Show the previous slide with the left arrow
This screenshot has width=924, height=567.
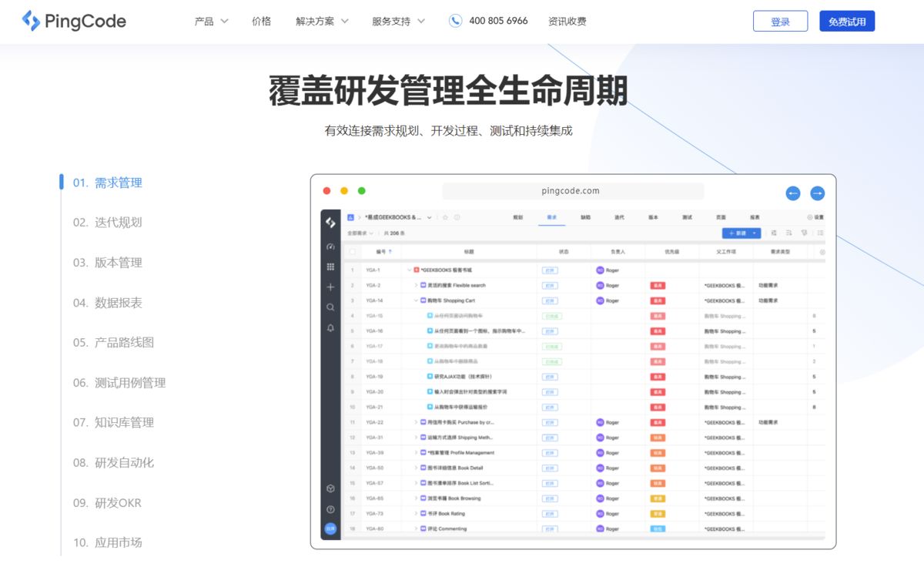(x=793, y=193)
